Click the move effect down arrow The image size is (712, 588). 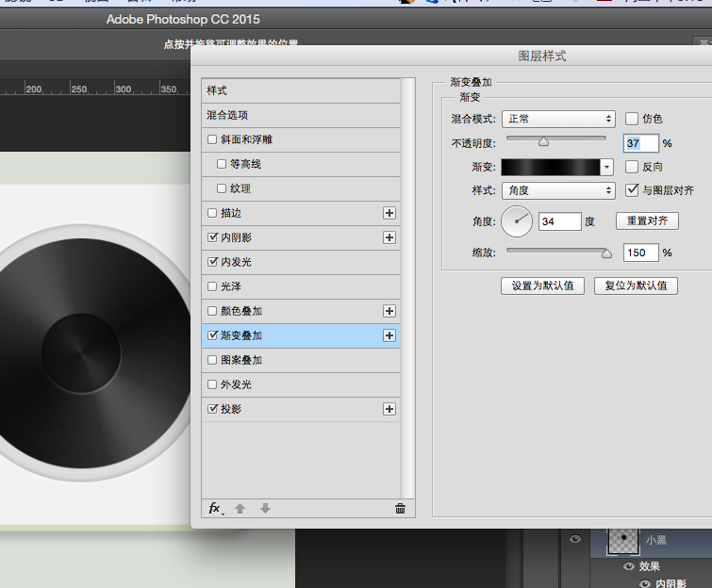265,509
